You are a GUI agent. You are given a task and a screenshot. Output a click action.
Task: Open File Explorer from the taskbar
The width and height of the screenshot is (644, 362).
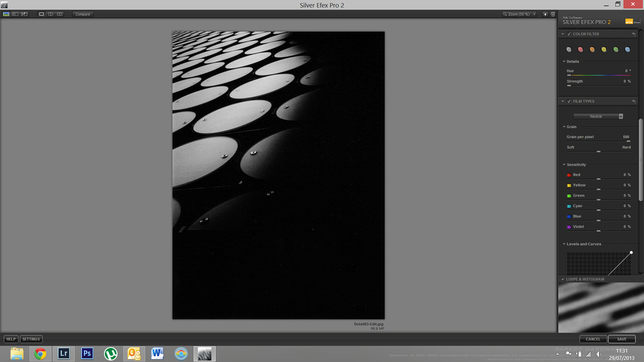click(x=17, y=353)
